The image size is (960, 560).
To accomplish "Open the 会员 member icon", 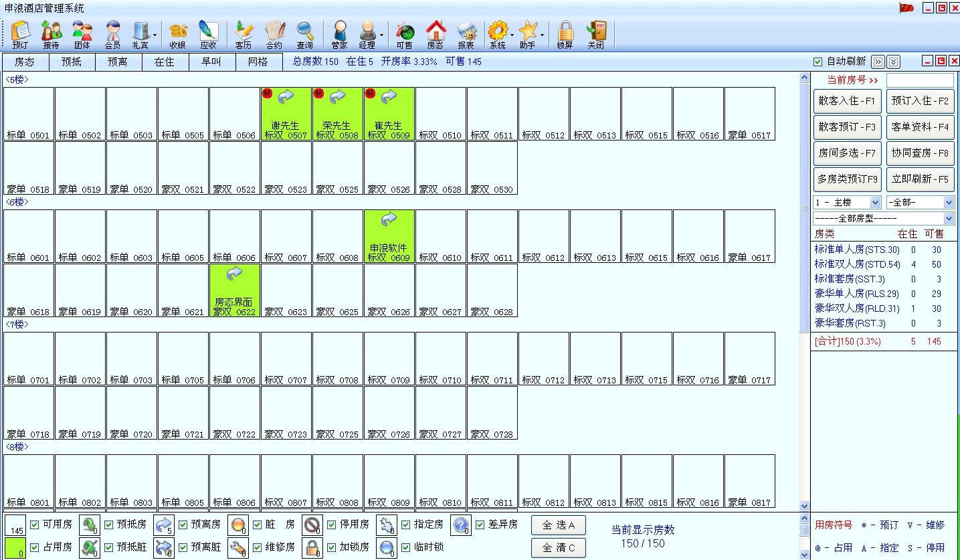I will coord(112,35).
